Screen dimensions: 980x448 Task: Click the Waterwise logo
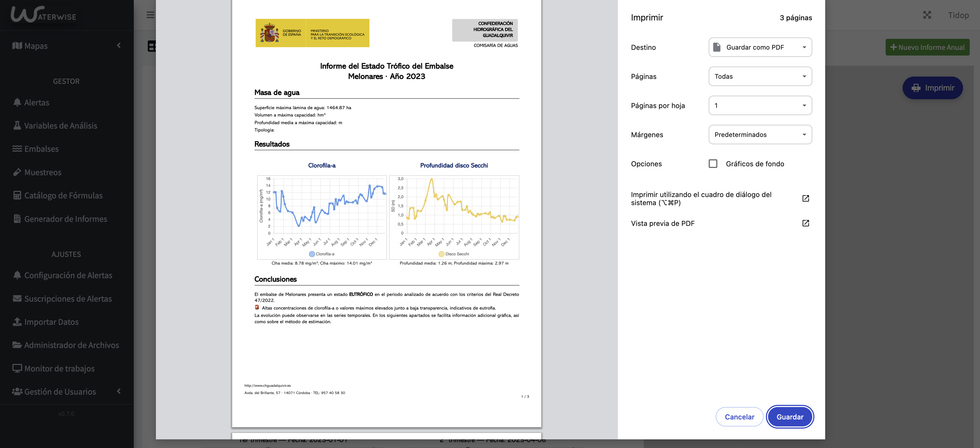43,15
